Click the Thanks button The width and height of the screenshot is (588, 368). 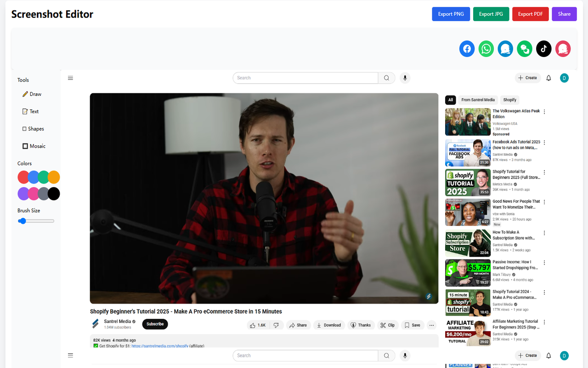[x=361, y=325]
